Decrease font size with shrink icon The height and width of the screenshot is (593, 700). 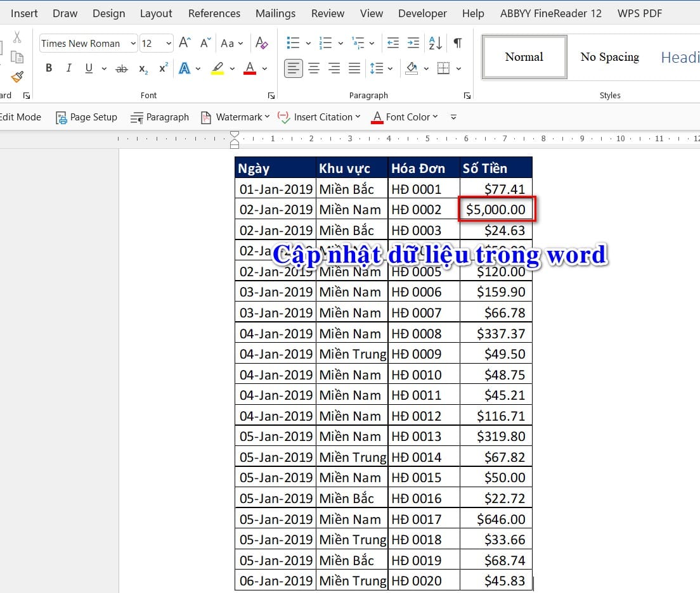[x=205, y=43]
